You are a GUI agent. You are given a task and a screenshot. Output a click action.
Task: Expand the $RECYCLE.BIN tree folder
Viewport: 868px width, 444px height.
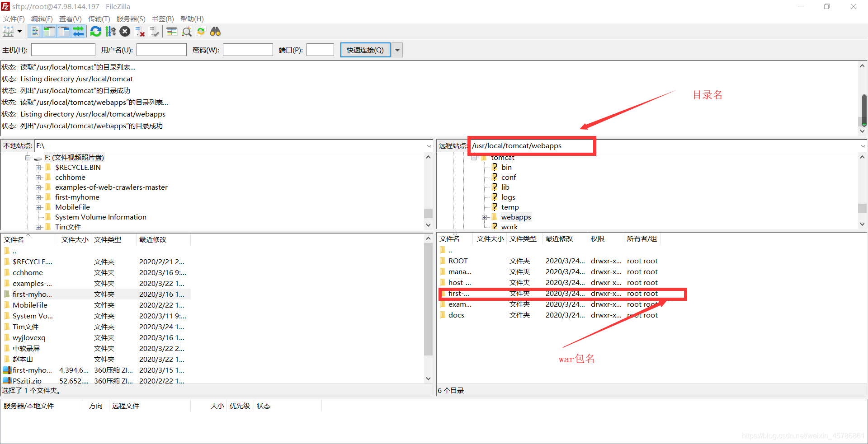pos(38,168)
